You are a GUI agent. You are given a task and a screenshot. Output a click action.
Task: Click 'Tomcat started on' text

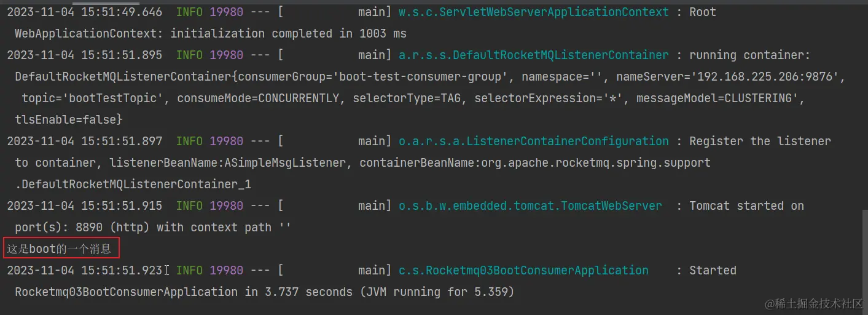[x=746, y=205]
